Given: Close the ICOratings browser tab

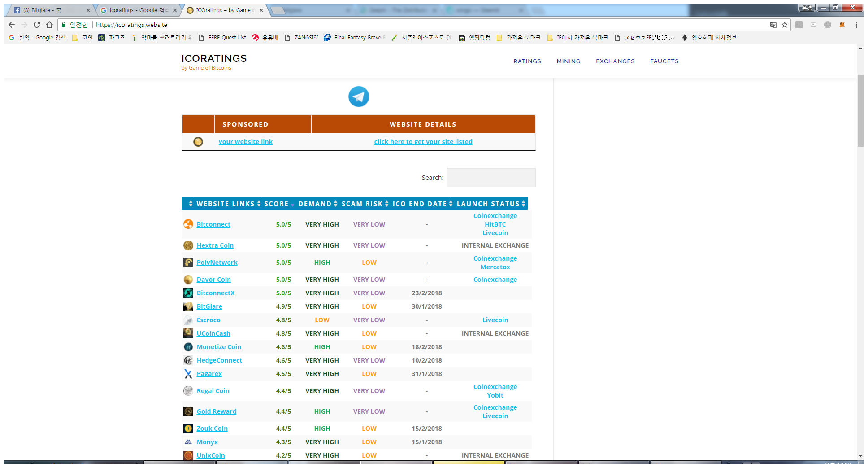Looking at the screenshot, I should tap(261, 10).
